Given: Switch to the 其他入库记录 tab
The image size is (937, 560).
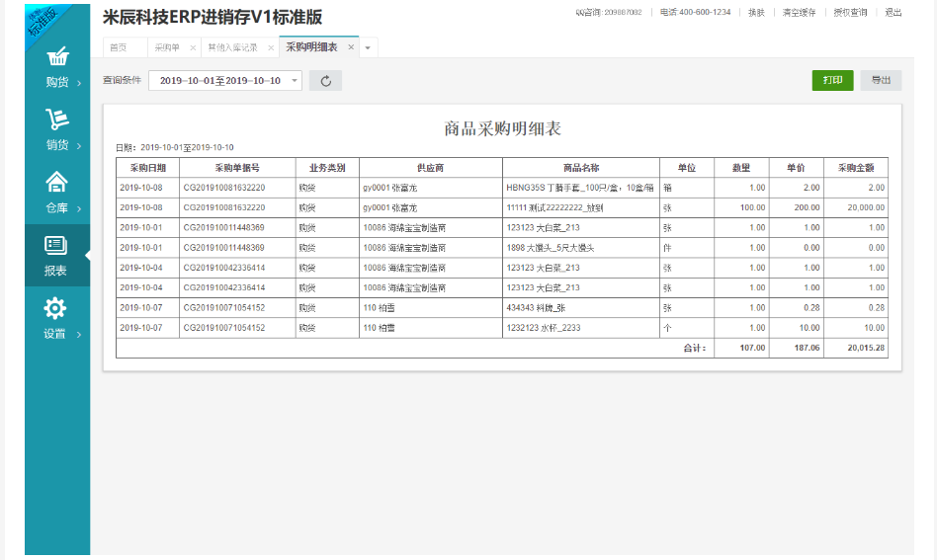Looking at the screenshot, I should coord(233,47).
